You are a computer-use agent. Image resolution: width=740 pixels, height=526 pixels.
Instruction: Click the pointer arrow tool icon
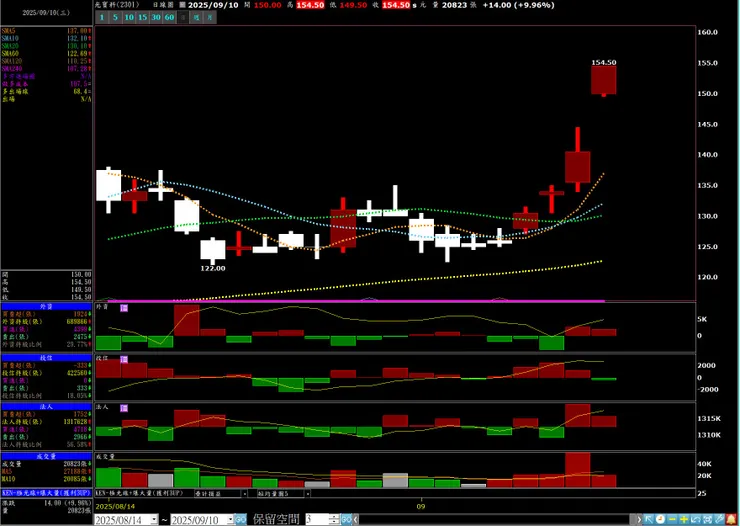coord(649,519)
